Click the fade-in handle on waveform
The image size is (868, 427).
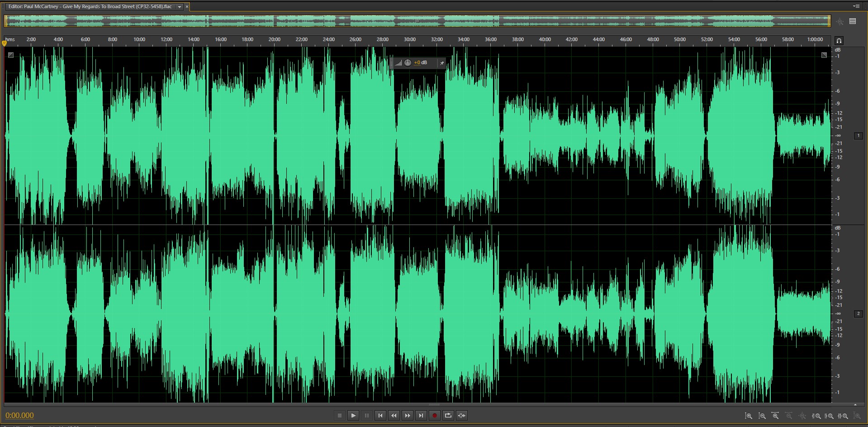pos(11,55)
